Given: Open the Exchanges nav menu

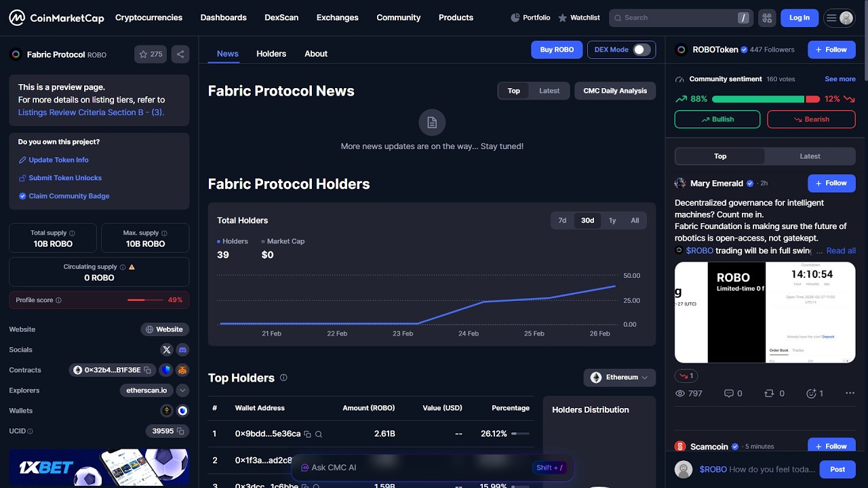Looking at the screenshot, I should click(338, 18).
